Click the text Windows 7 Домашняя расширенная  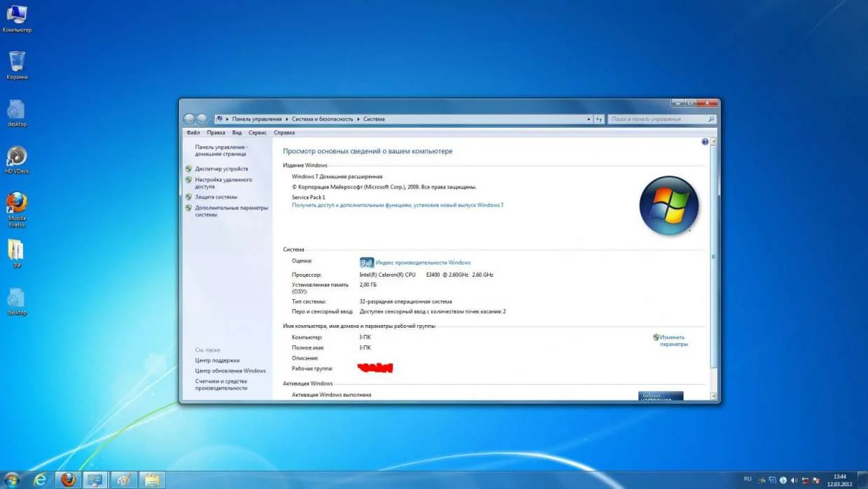(337, 177)
